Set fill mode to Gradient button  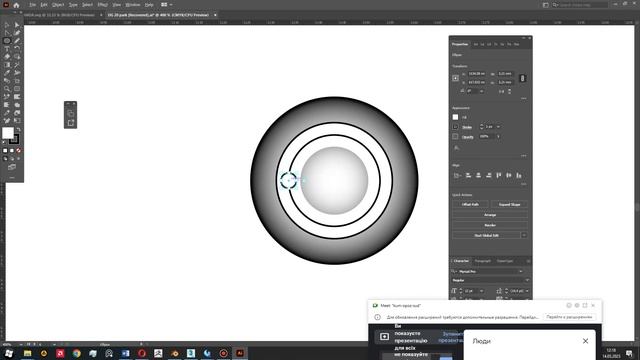[11, 151]
